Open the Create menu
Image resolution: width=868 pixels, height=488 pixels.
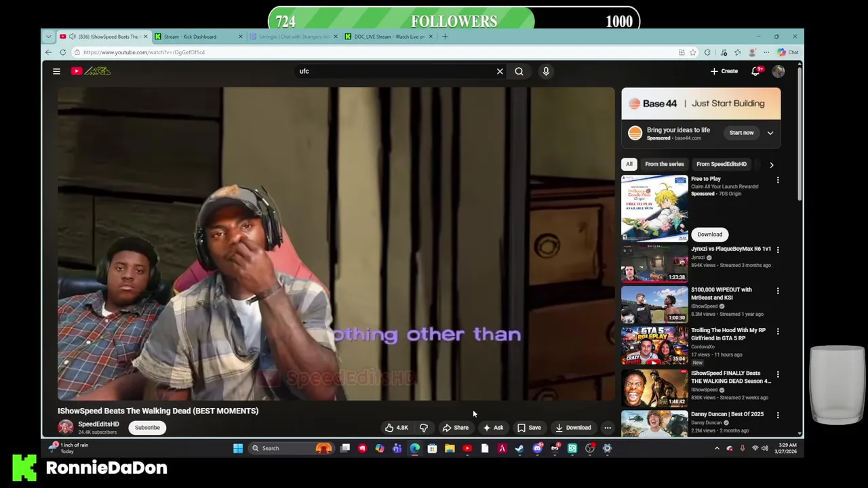coord(724,71)
